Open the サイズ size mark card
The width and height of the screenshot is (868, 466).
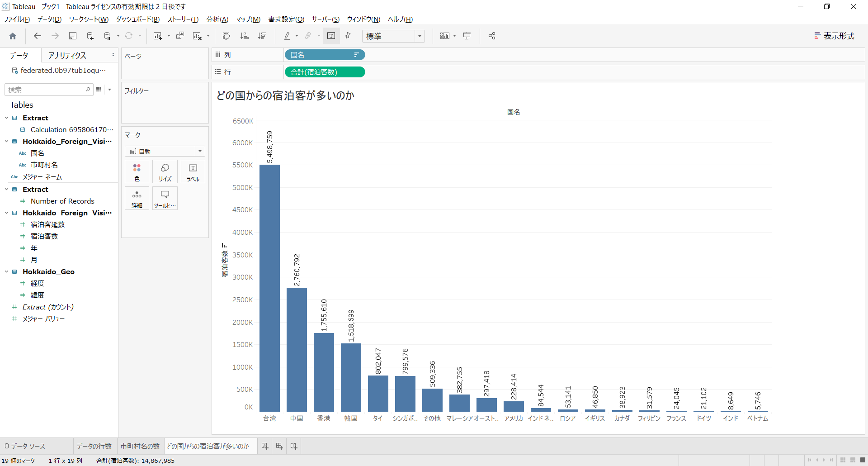click(165, 172)
